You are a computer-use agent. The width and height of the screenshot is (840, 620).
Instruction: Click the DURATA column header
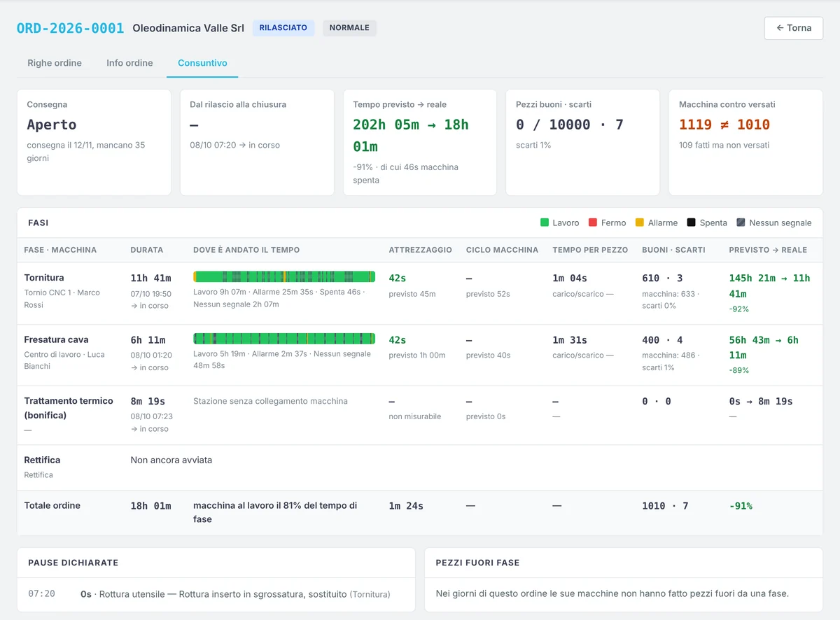(x=147, y=250)
